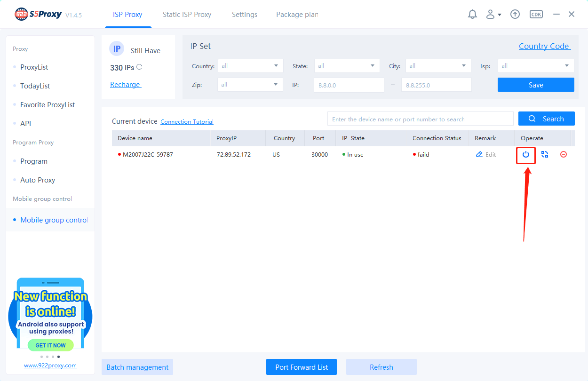The width and height of the screenshot is (588, 381).
Task: Remove device M2007J22C-59787 with red minus icon
Action: coord(564,154)
